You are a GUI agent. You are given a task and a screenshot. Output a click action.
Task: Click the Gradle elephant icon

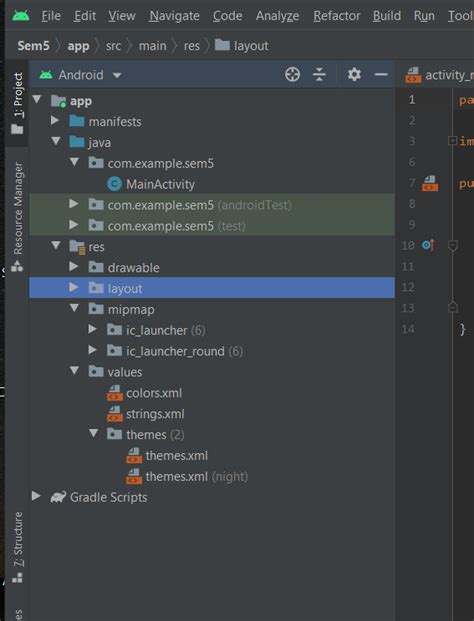(x=58, y=497)
